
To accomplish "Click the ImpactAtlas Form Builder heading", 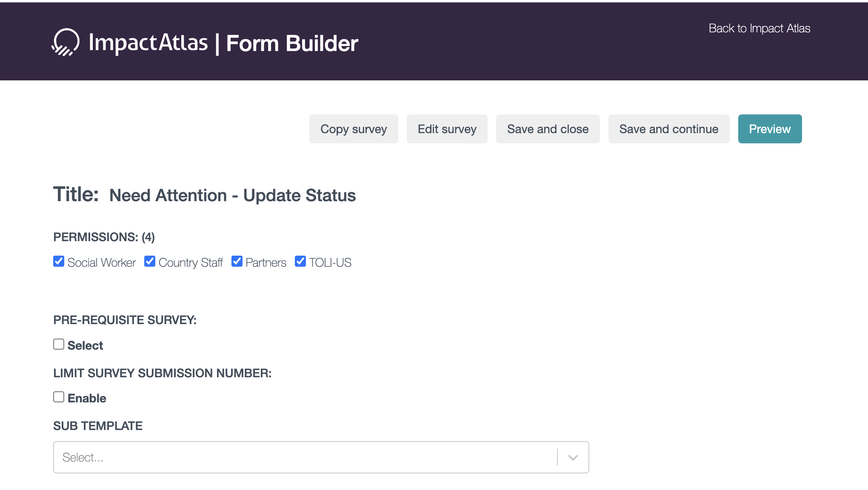I will [x=223, y=43].
